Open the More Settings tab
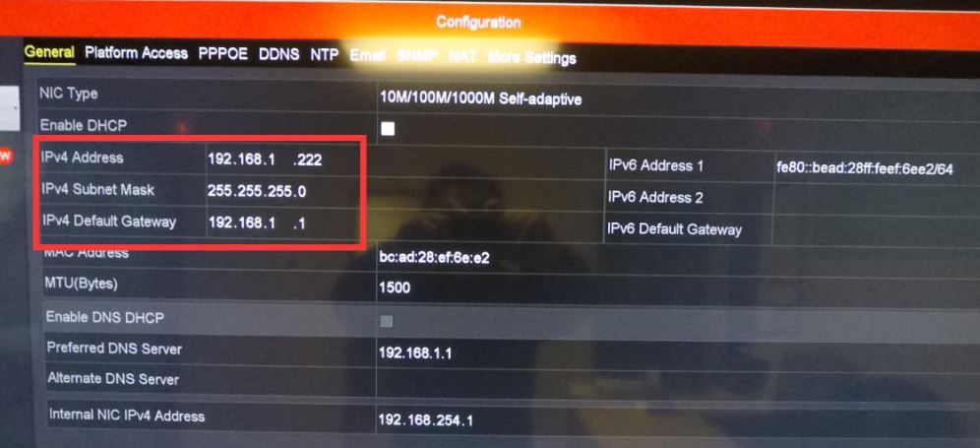Screen dimensions: 980x448 click(x=532, y=57)
